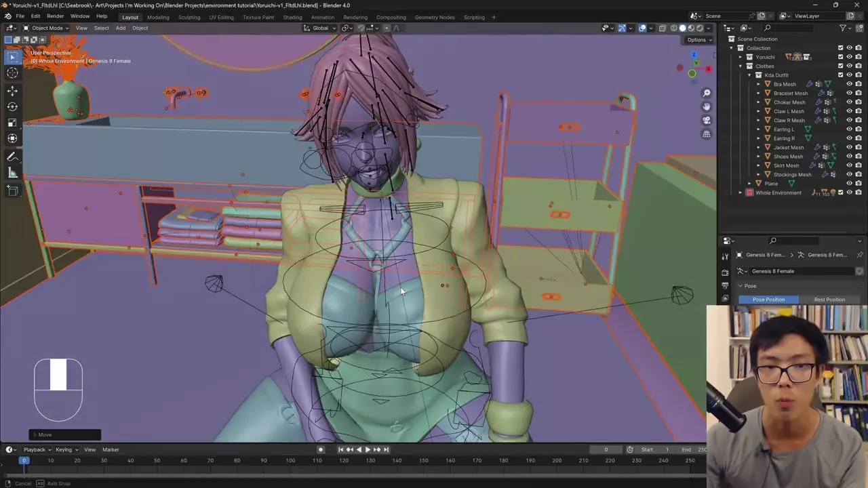Toggle the Whole Environment collection exclude checkbox
Screen dimensions: 868x488
(x=841, y=192)
